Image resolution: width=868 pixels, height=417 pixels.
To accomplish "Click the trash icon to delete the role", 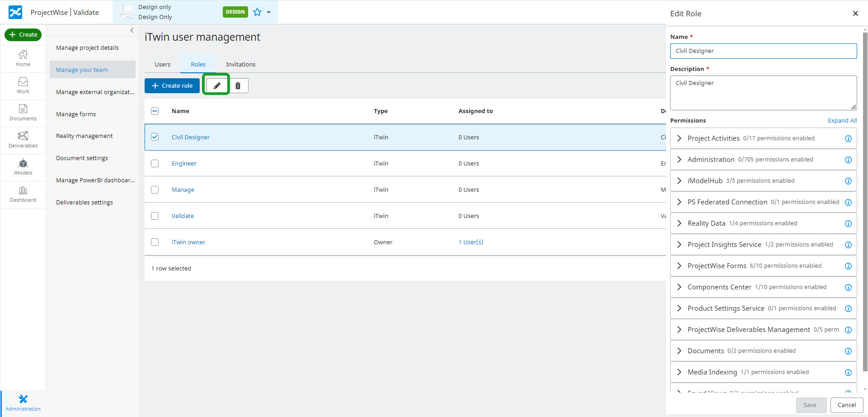I will tap(239, 85).
